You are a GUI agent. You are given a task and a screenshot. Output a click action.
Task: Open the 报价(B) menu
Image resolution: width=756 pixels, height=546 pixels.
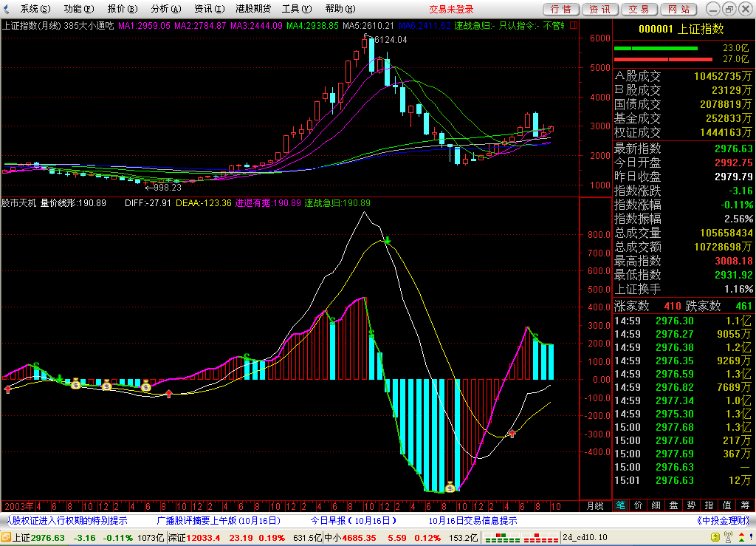(122, 9)
